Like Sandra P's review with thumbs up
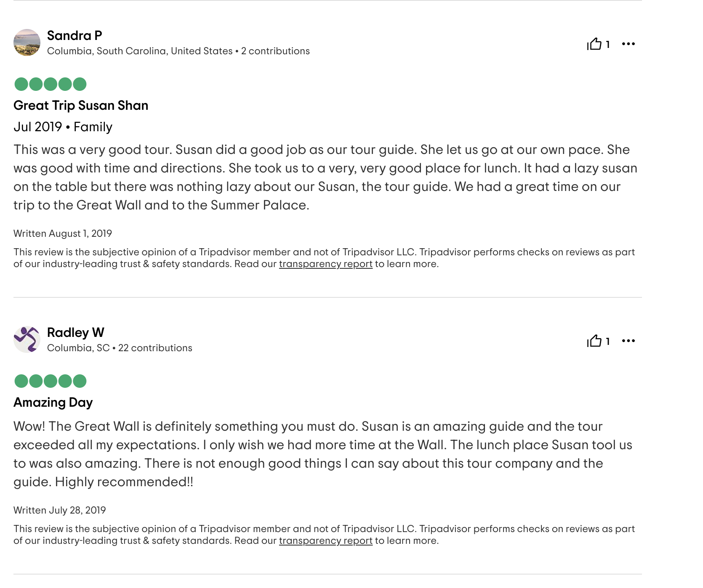Image resolution: width=703 pixels, height=588 pixels. [594, 44]
